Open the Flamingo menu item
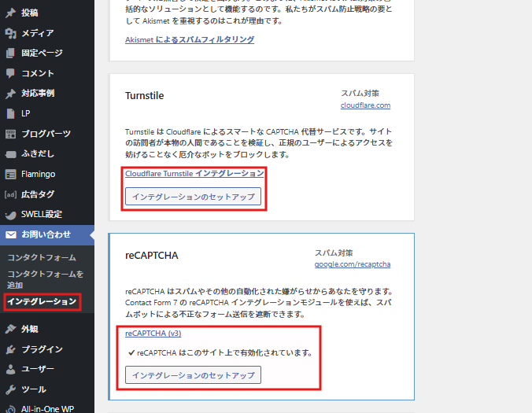 coord(38,174)
